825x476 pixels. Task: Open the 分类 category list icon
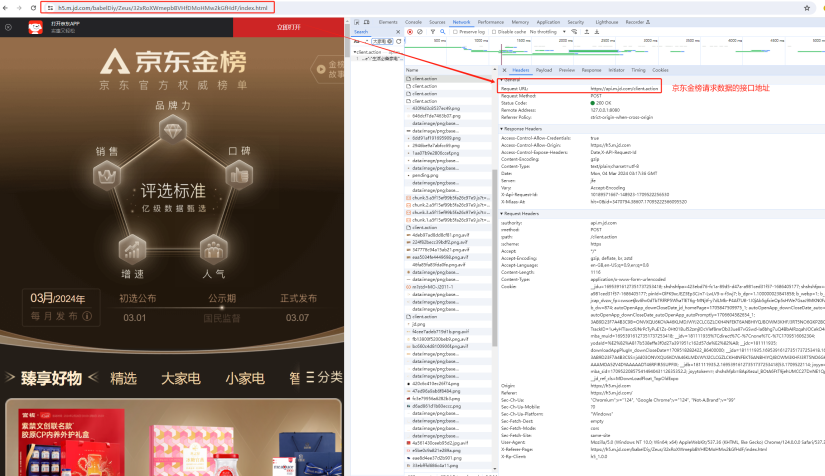pyautogui.click(x=310, y=377)
